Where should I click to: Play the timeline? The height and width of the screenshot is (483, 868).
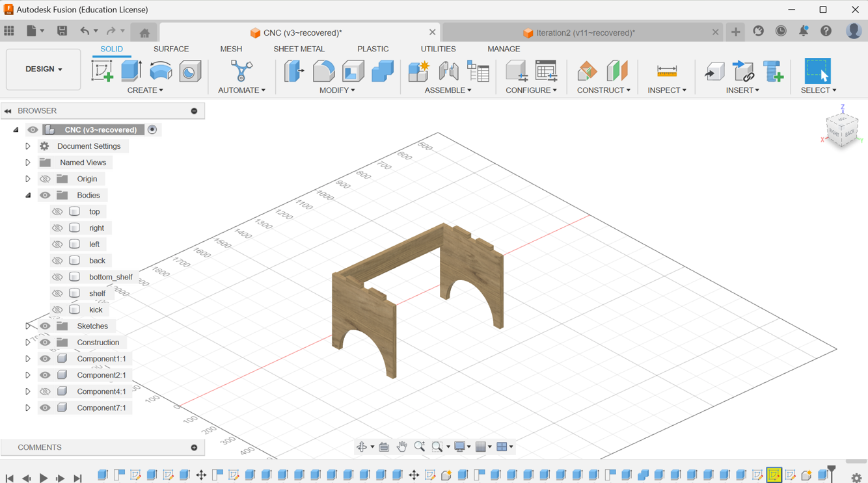pos(44,478)
